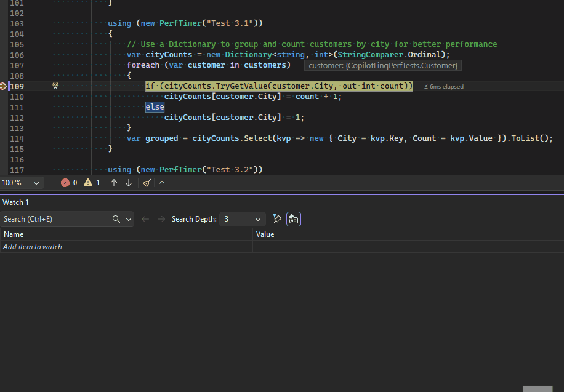Toggle the search magnifier in Watch search box
Screen dimensions: 564x392
coord(116,218)
